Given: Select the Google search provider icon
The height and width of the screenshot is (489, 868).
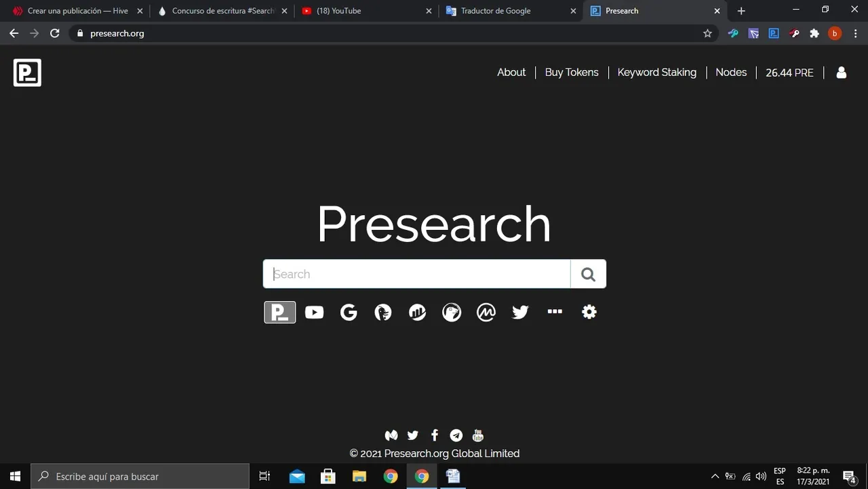Looking at the screenshot, I should [349, 312].
